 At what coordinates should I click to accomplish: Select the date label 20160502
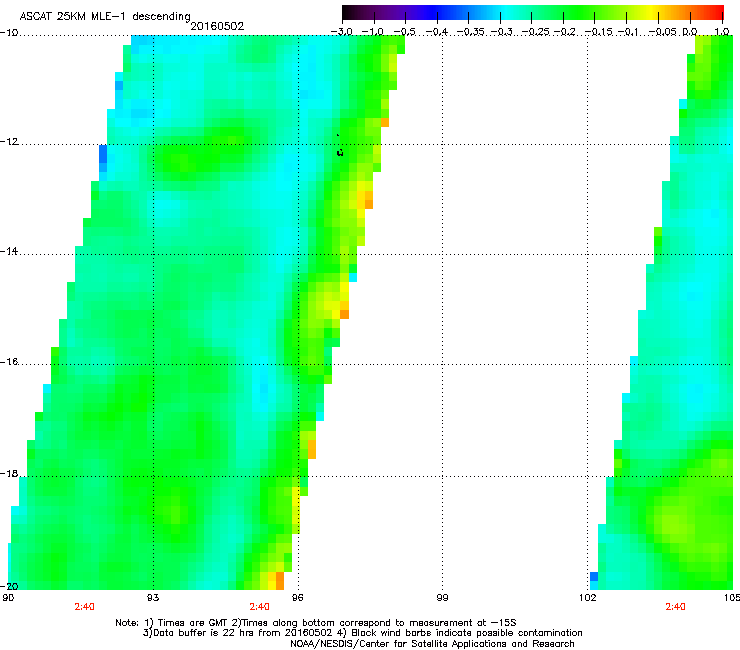pos(217,26)
